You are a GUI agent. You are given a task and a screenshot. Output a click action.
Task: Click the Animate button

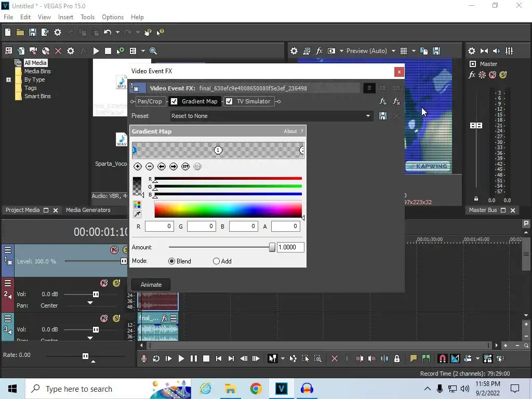(x=151, y=285)
